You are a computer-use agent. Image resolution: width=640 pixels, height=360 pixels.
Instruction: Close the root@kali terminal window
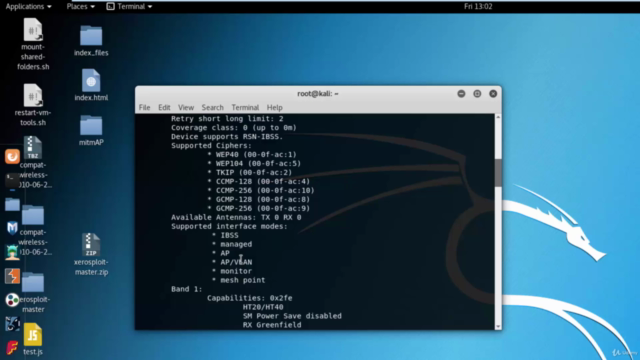[493, 93]
